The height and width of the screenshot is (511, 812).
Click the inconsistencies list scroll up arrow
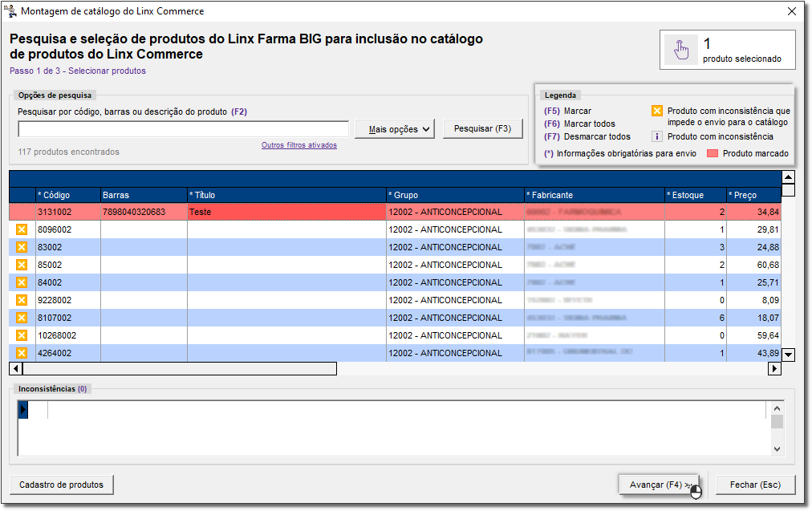click(777, 408)
